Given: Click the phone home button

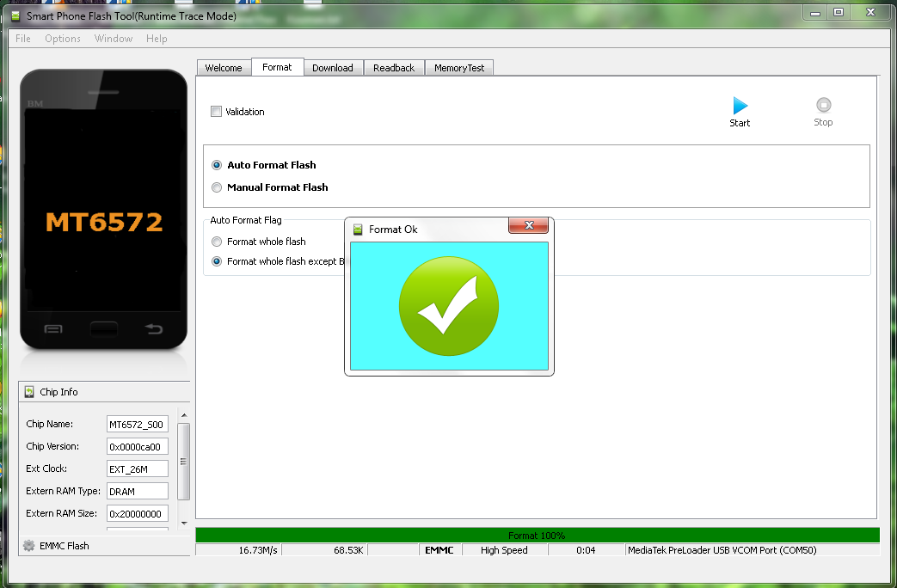Looking at the screenshot, I should click(x=103, y=329).
